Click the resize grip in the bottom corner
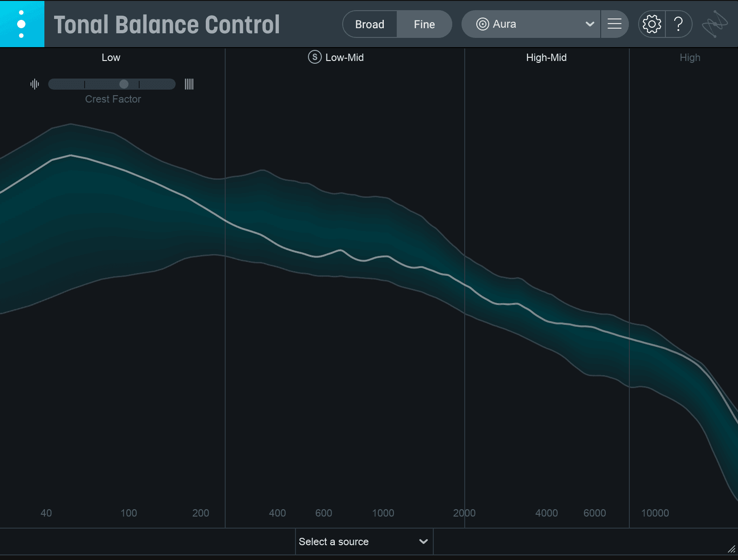Viewport: 738px width, 560px height. [732, 549]
